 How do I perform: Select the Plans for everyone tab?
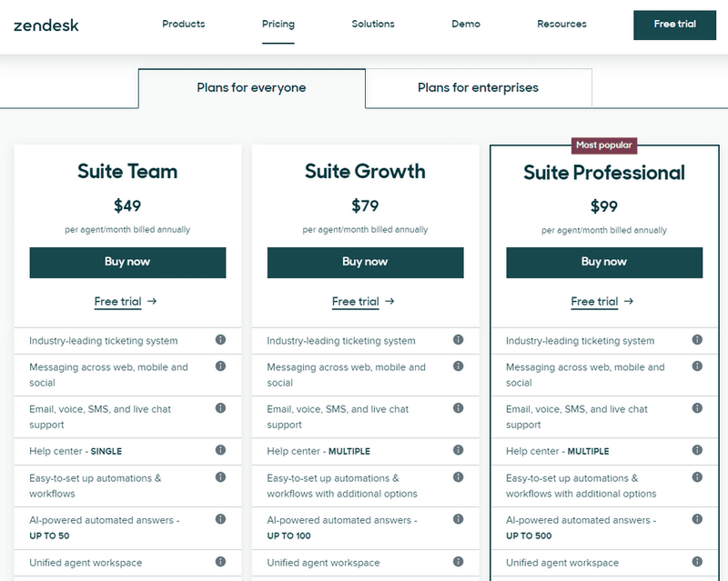click(251, 87)
